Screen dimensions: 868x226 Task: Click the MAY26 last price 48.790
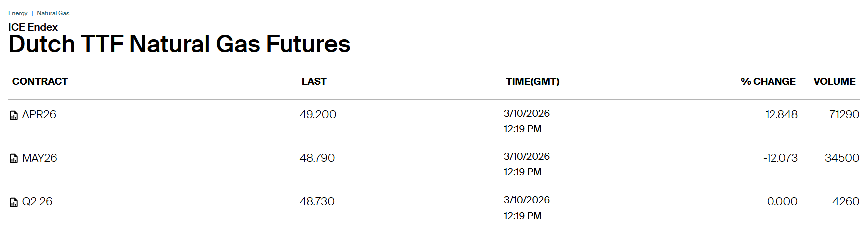317,158
